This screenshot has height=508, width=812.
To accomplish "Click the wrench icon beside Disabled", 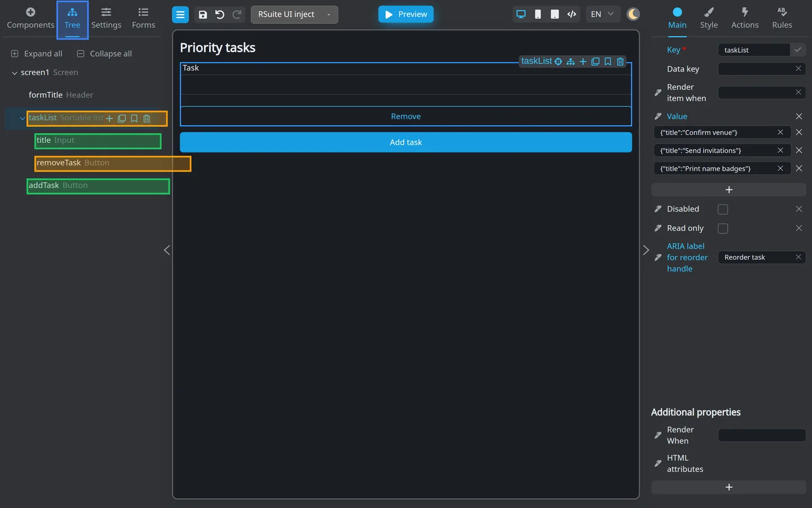I will (x=657, y=209).
